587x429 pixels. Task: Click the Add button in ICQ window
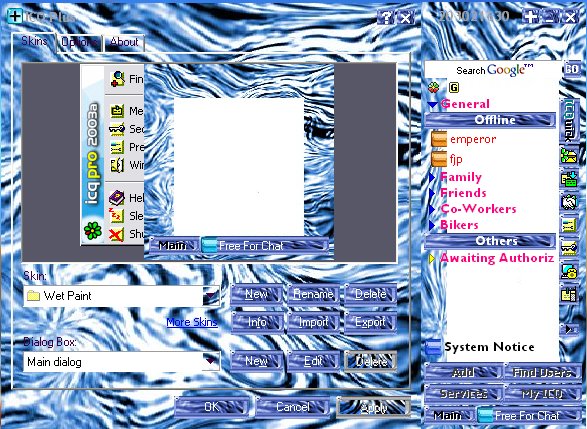coord(463,372)
